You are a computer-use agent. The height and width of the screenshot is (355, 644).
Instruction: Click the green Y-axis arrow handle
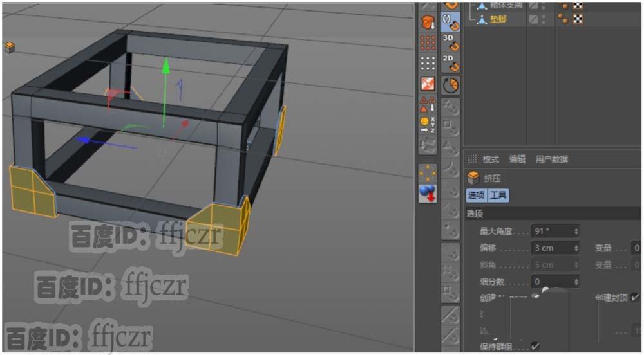(x=166, y=66)
